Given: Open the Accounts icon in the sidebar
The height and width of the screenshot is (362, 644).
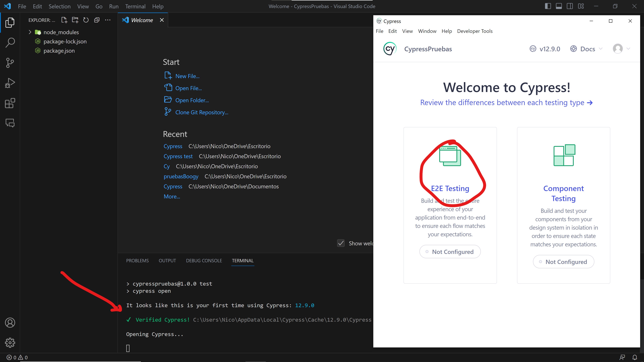Looking at the screenshot, I should point(10,322).
